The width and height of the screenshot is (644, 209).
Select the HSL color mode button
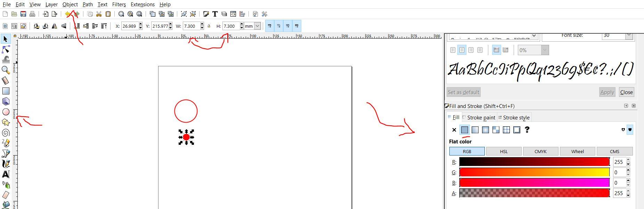tap(504, 151)
